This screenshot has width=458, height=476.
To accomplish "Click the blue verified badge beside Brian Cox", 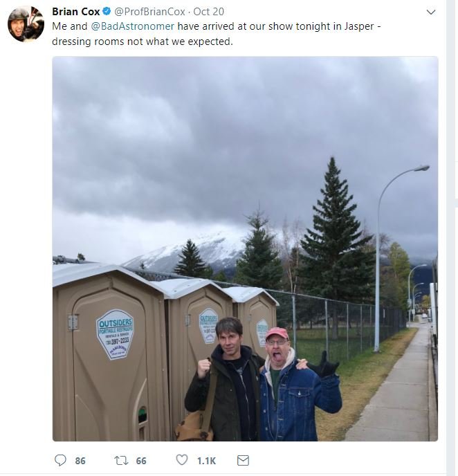I will (x=107, y=12).
